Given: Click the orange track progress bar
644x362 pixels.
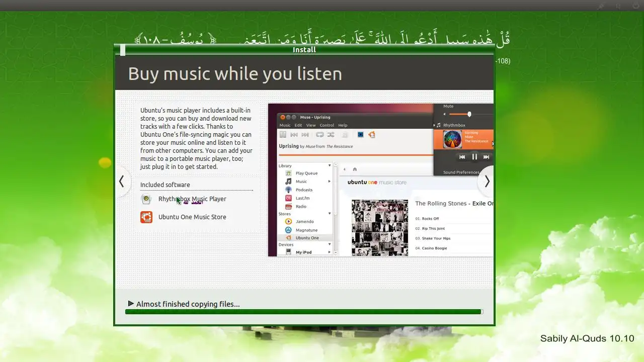Looking at the screenshot, I should [x=356, y=155].
